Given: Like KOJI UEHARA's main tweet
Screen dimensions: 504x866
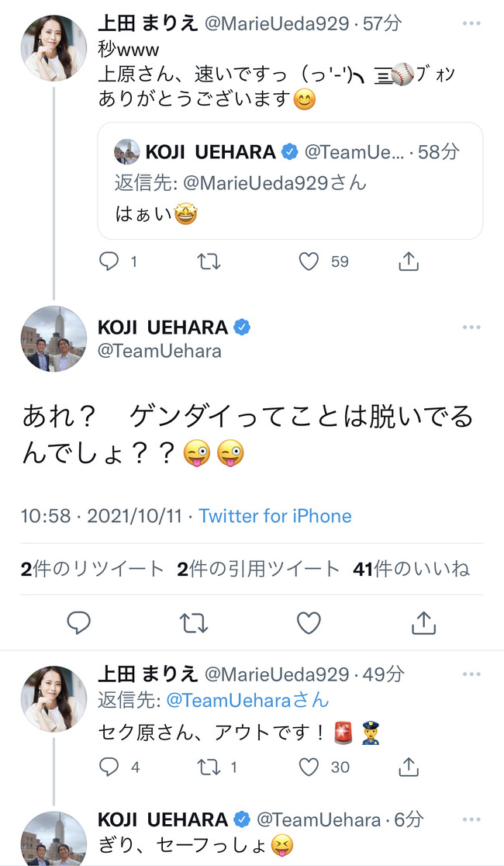Looking at the screenshot, I should click(x=309, y=623).
